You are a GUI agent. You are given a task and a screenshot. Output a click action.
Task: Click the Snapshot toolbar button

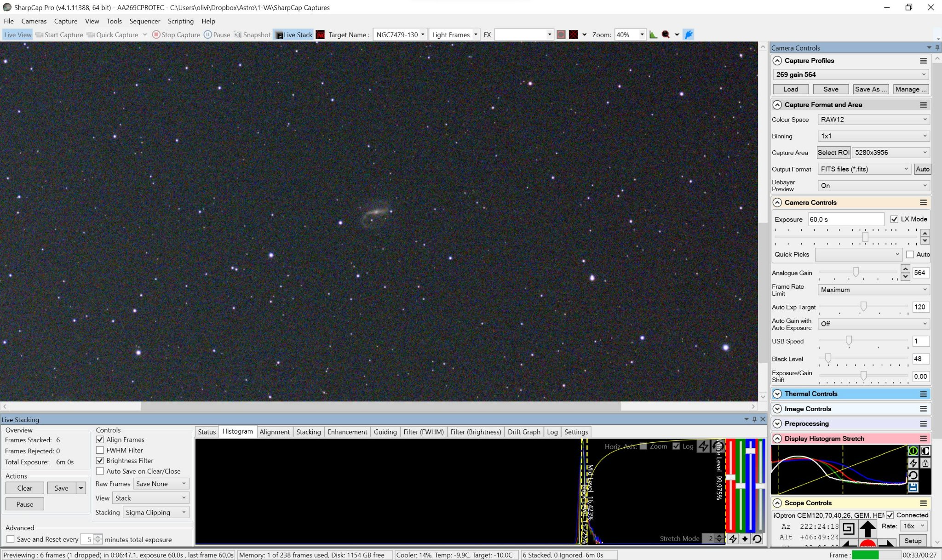point(252,34)
